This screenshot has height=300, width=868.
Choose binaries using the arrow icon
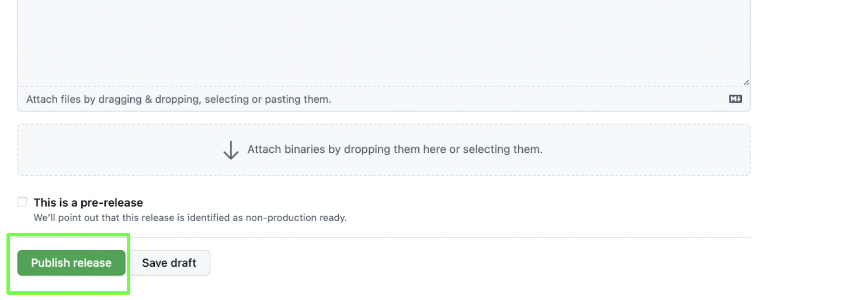(231, 150)
